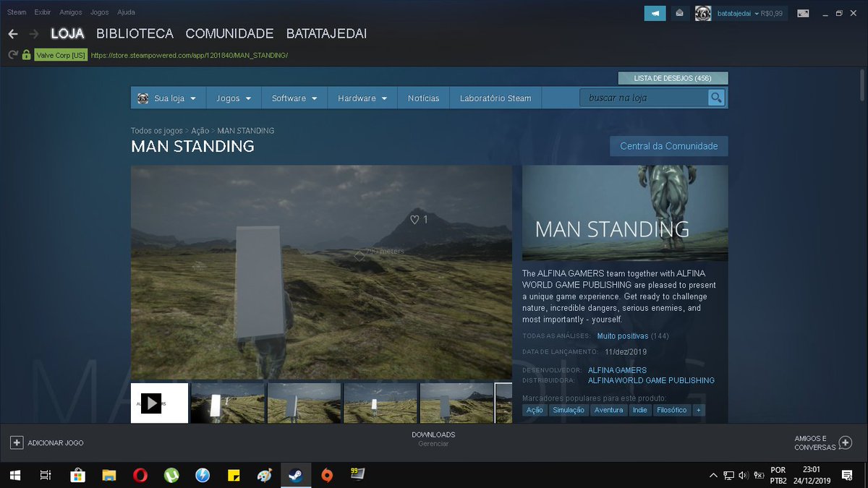The image size is (868, 488).
Task: Open the Steam menu
Action: (17, 12)
